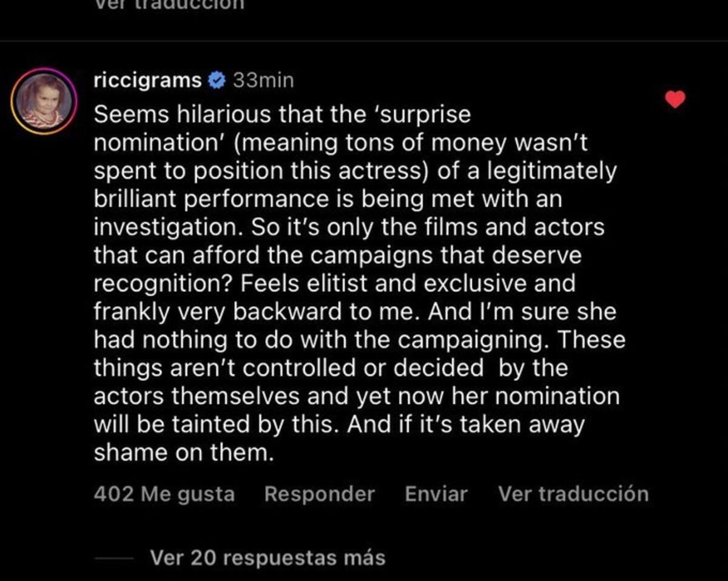Image resolution: width=728 pixels, height=581 pixels.
Task: Open the riccigrams username link
Action: point(147,80)
